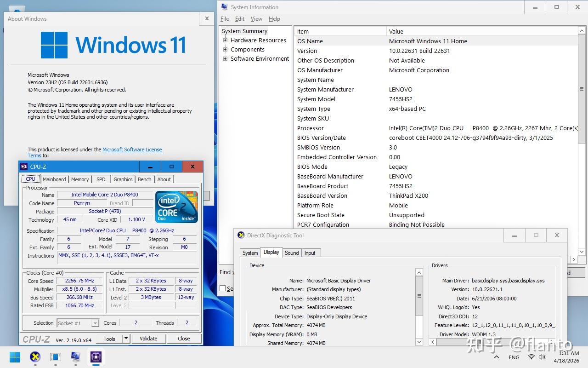Image resolution: width=588 pixels, height=368 pixels.
Task: Click the Intel Core 2 Duo logo
Action: 177,207
